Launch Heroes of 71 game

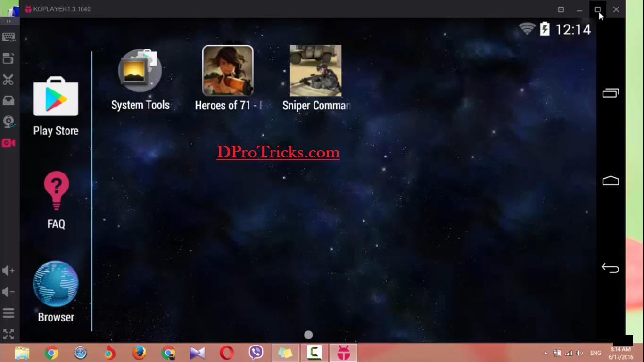tap(228, 79)
